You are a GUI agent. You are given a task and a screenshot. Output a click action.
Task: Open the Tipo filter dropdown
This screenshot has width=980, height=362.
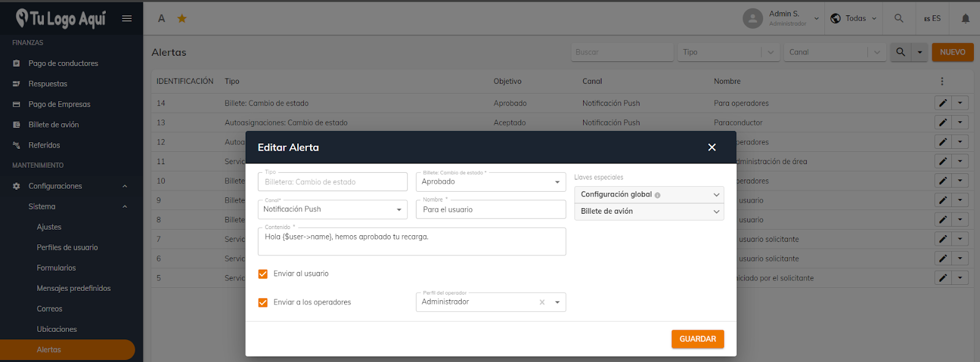pyautogui.click(x=728, y=52)
